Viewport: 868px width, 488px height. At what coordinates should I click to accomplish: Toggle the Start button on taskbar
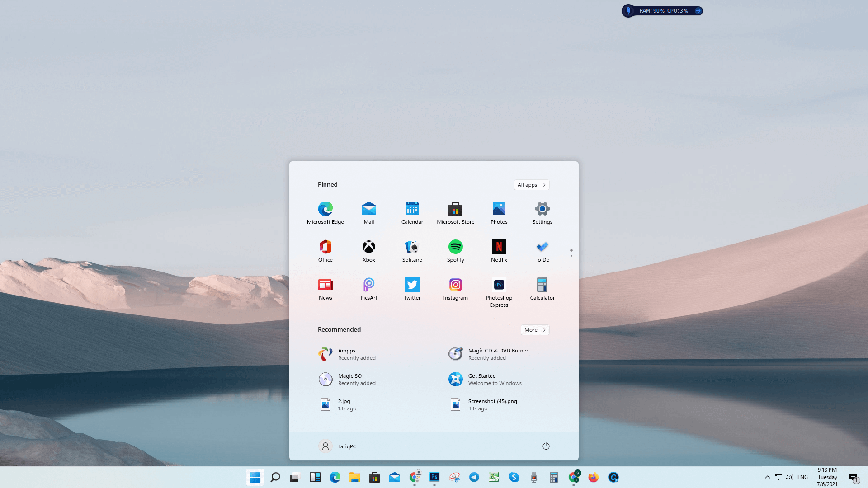[x=255, y=477]
